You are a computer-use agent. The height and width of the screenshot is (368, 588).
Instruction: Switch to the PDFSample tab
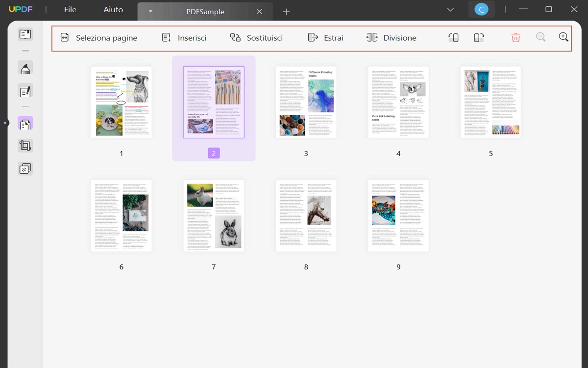pyautogui.click(x=205, y=11)
